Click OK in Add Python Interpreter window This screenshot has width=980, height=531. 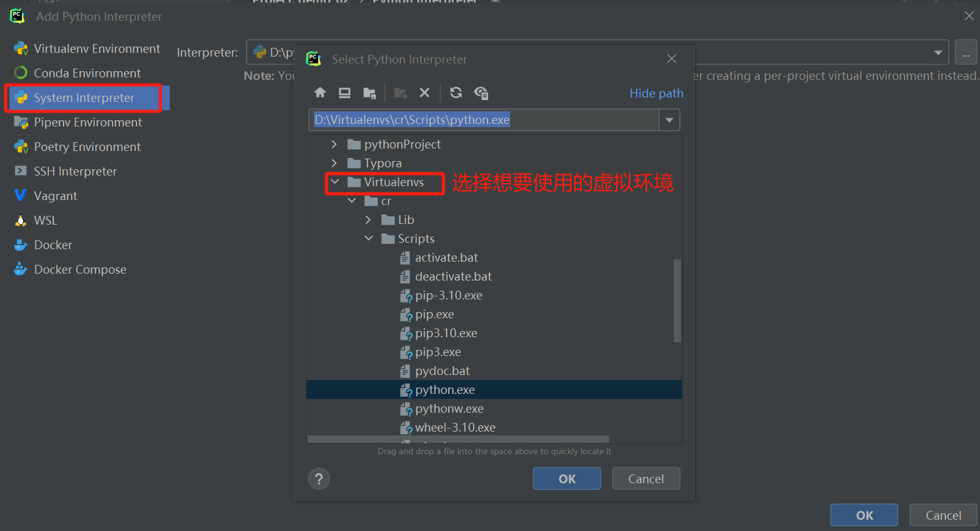pos(864,515)
